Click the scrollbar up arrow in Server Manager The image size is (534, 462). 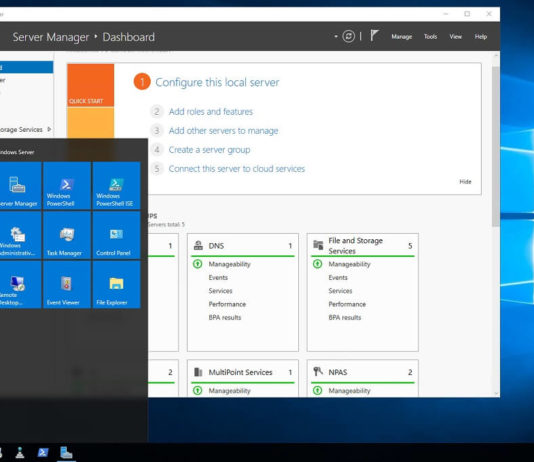(x=496, y=55)
